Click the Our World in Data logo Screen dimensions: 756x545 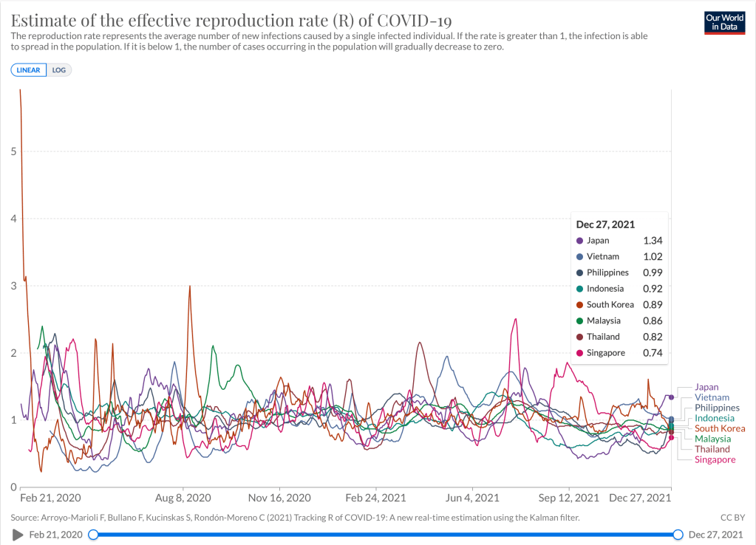pos(723,22)
